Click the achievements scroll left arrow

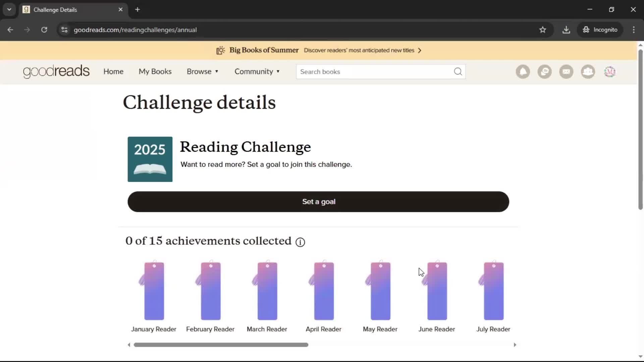(129, 345)
